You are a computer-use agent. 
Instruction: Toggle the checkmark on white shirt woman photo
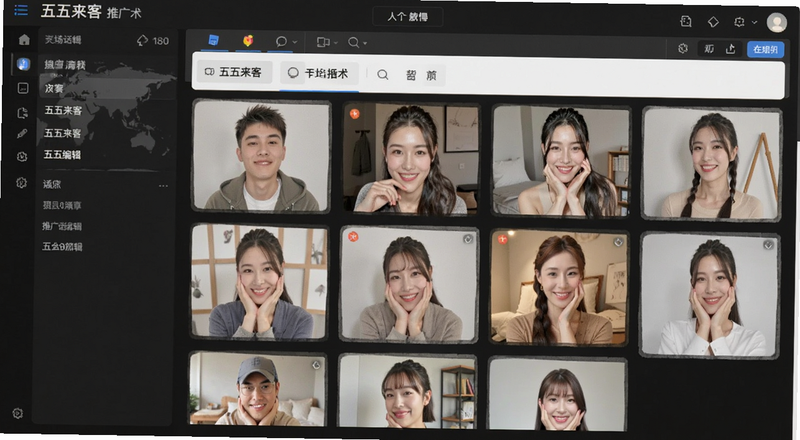[768, 245]
